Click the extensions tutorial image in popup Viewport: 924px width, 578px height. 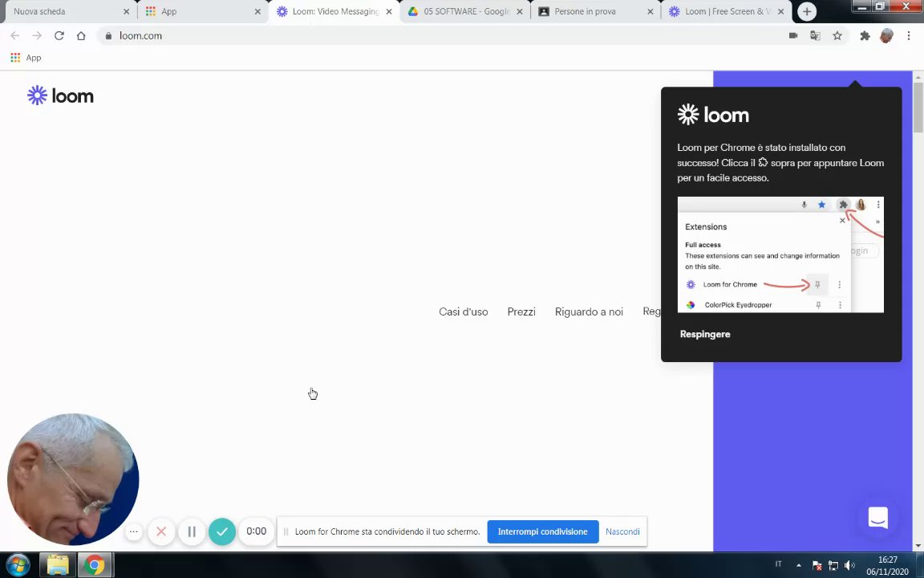(780, 254)
